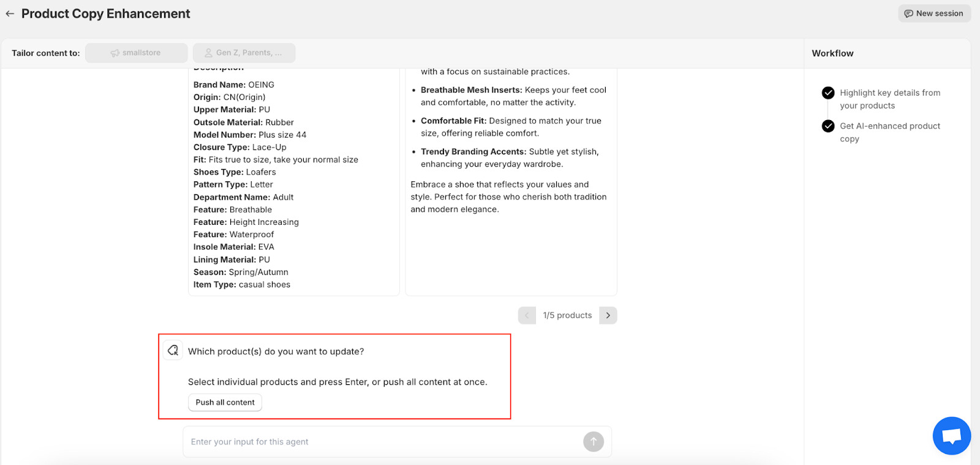Screen dimensions: 980x465
Task: Click checkmark for 'Get AI-enhanced product copy'
Action: [x=828, y=126]
